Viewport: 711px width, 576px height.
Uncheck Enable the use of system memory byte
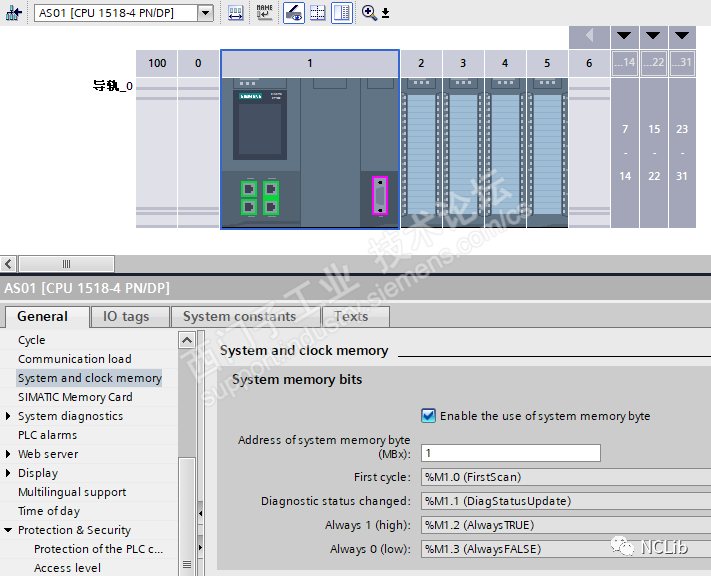click(428, 416)
